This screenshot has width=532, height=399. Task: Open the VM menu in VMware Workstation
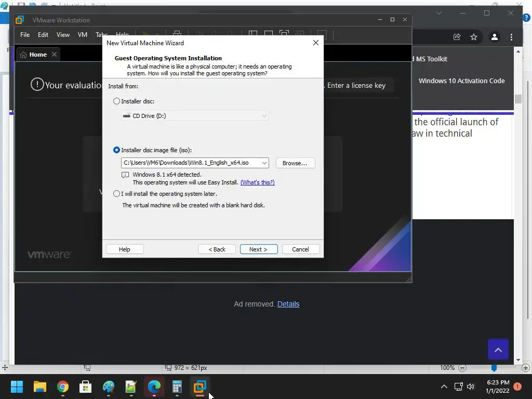(x=83, y=35)
